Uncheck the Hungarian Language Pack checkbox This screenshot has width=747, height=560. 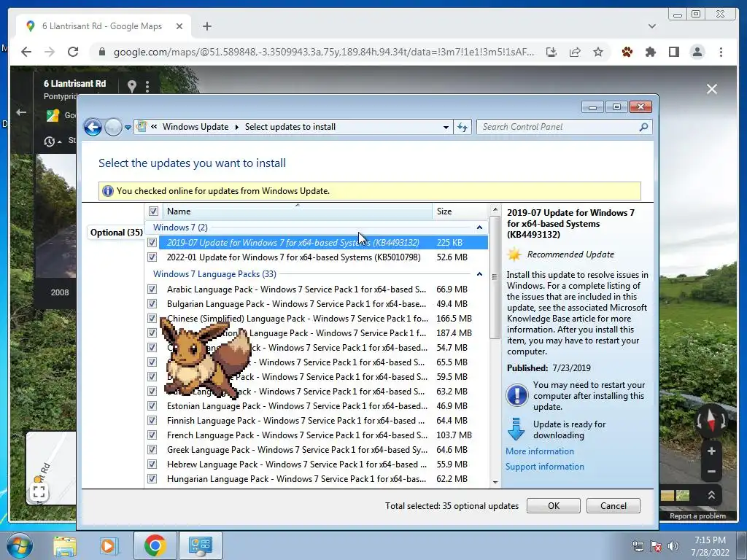click(x=152, y=478)
